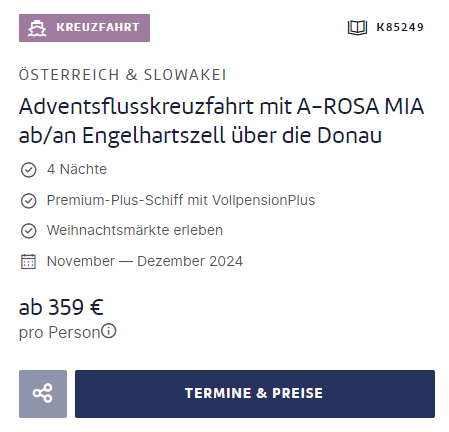
Task: Click the share icon button
Action: [x=43, y=394]
